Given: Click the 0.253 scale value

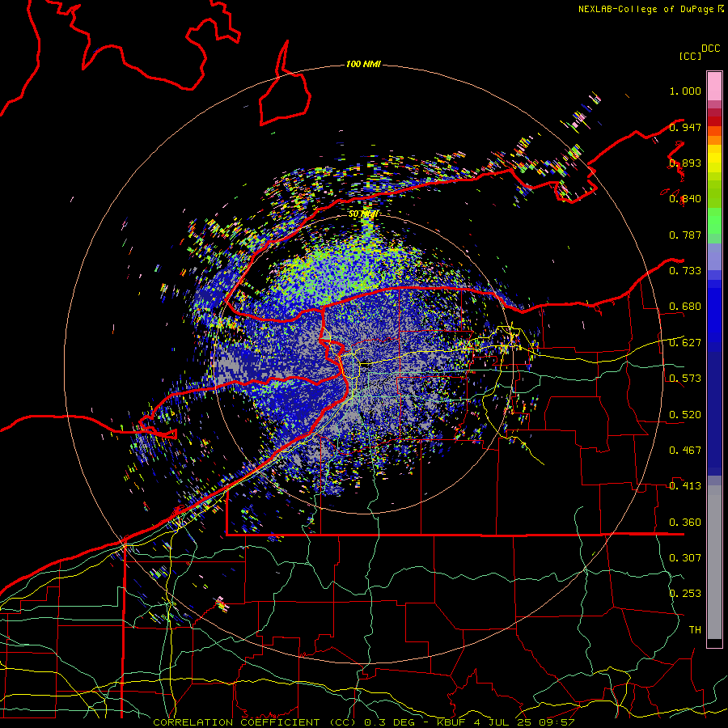Looking at the screenshot, I should tap(685, 594).
